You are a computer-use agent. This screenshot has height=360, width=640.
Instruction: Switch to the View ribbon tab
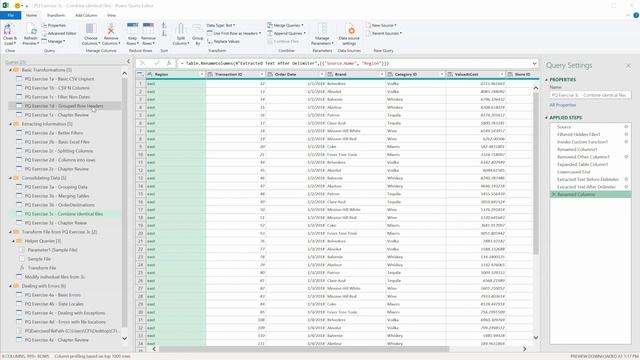pyautogui.click(x=111, y=16)
